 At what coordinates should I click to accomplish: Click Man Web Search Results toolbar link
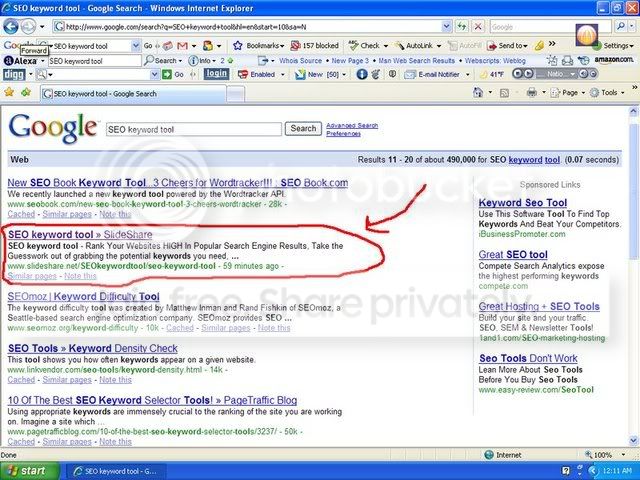click(416, 60)
